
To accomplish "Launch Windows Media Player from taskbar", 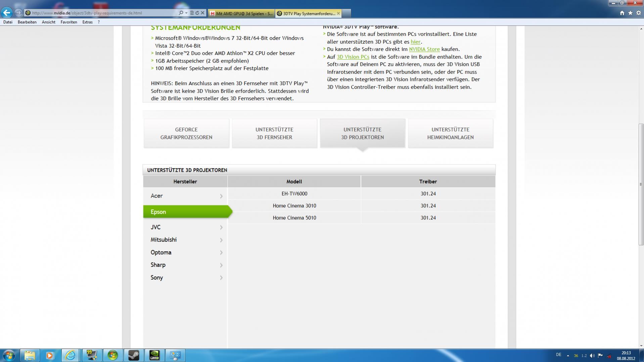I will [50, 355].
